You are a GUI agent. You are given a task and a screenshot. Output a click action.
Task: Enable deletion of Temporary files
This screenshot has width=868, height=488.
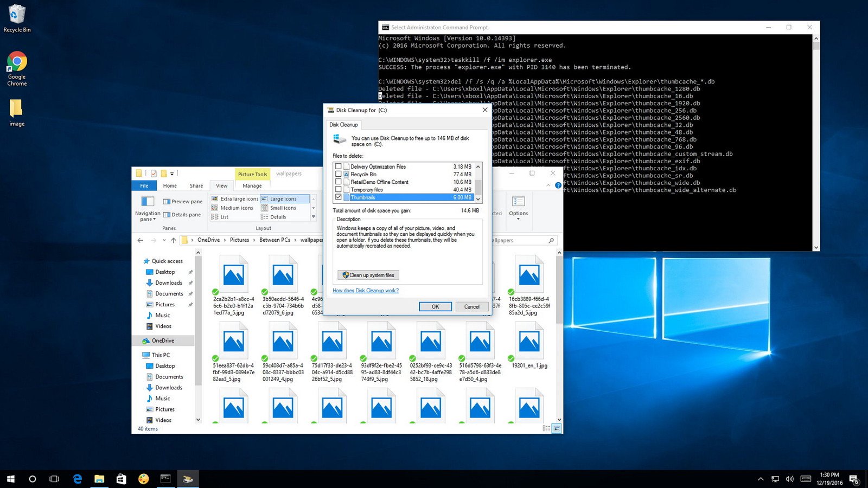coord(339,190)
